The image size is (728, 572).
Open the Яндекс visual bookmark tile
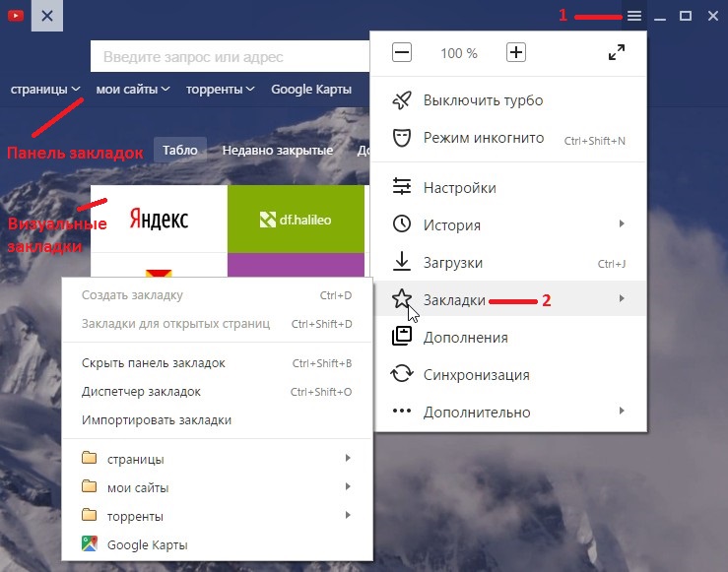[x=159, y=219]
